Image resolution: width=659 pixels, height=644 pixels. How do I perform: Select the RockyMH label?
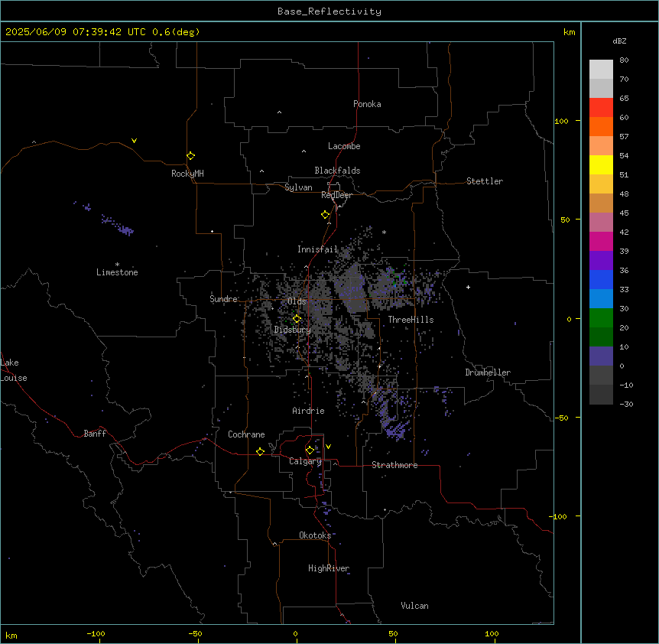[x=187, y=174]
